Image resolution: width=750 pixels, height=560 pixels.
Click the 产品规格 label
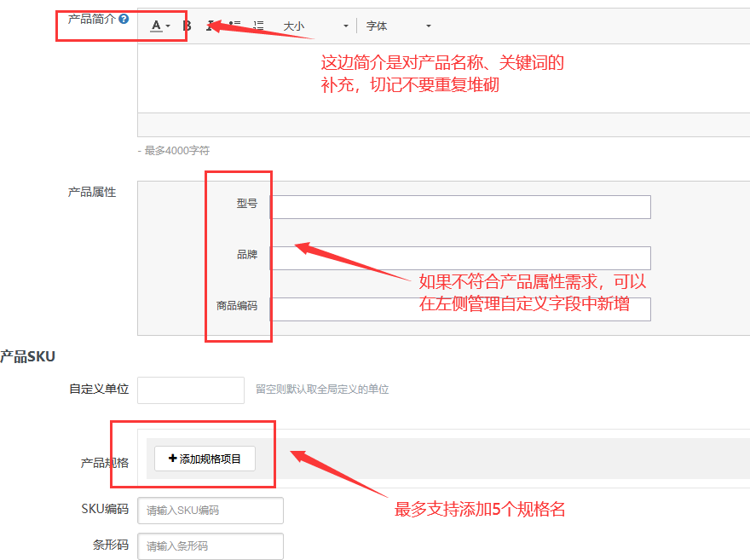click(105, 463)
